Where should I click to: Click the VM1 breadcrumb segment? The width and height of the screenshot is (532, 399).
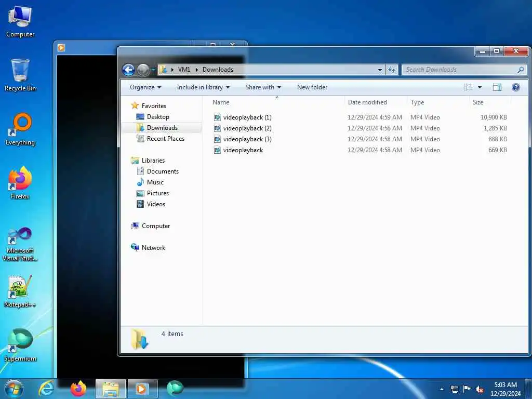click(184, 70)
